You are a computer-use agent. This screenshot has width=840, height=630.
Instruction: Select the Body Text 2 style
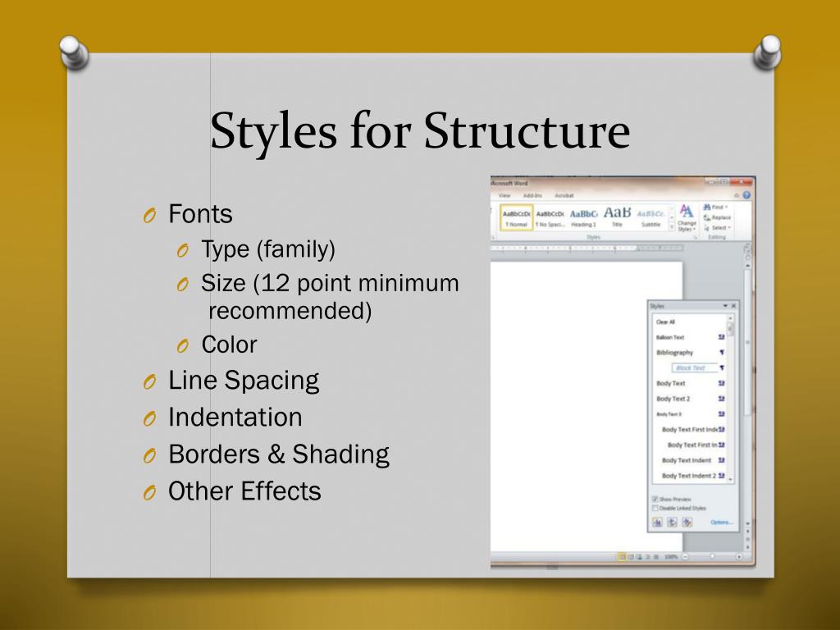click(x=673, y=399)
